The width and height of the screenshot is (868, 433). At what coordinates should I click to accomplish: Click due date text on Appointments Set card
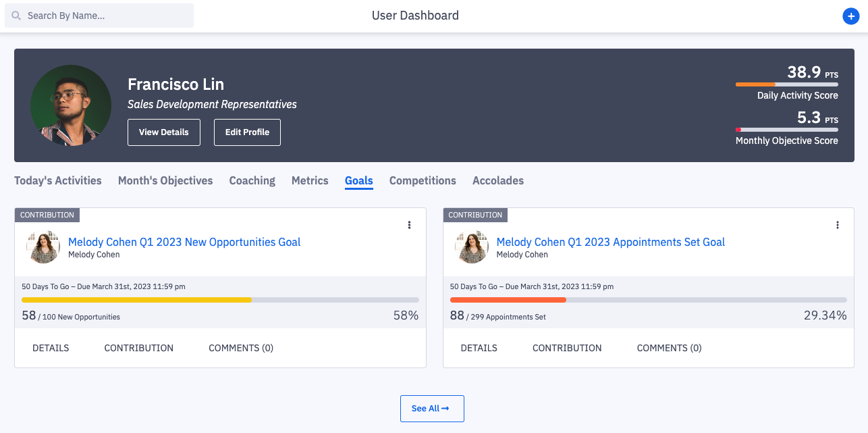tap(532, 286)
